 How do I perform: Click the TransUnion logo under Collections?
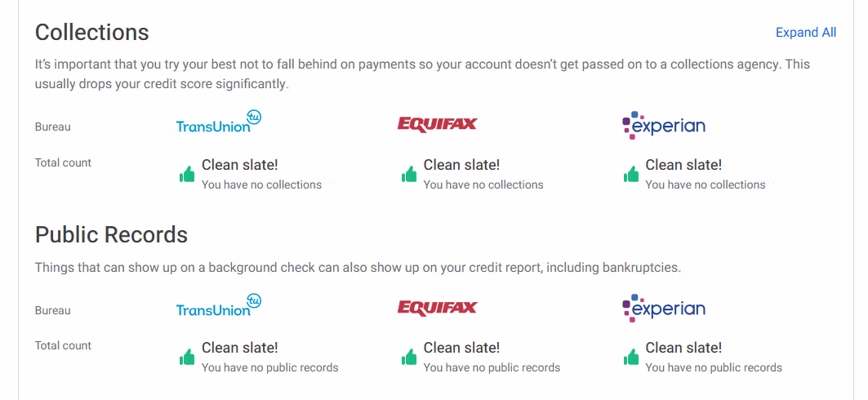click(218, 124)
